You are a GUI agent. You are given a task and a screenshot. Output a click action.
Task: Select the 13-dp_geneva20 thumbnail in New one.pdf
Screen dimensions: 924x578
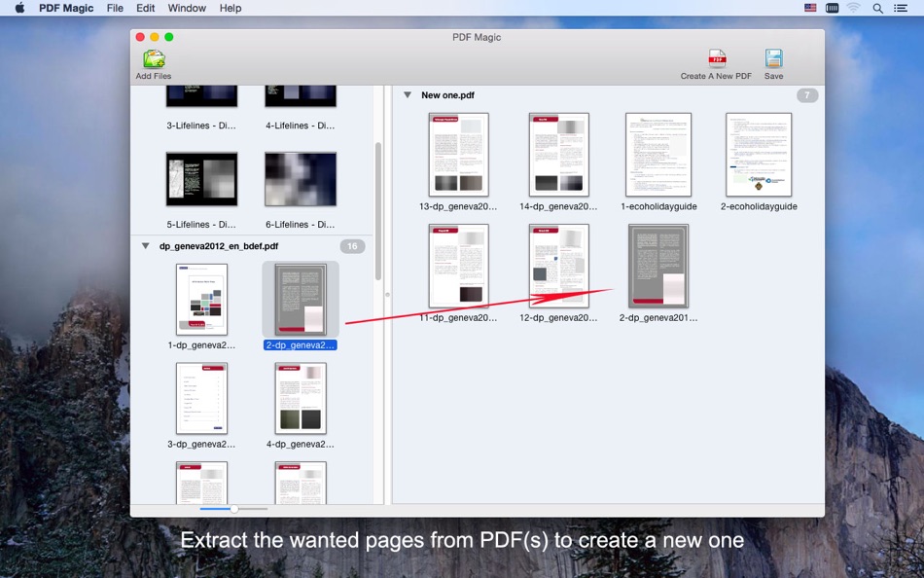point(458,155)
